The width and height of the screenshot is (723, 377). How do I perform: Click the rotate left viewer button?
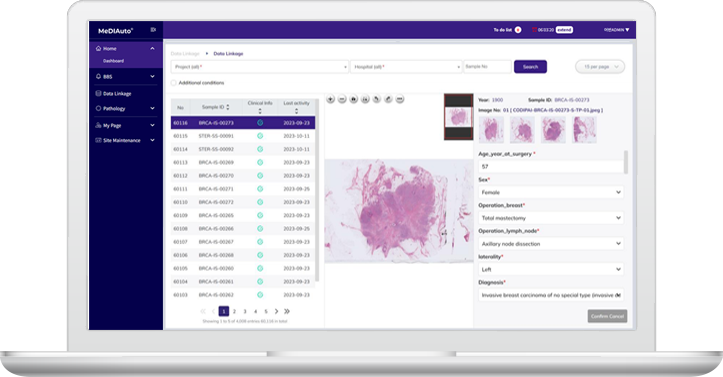377,99
